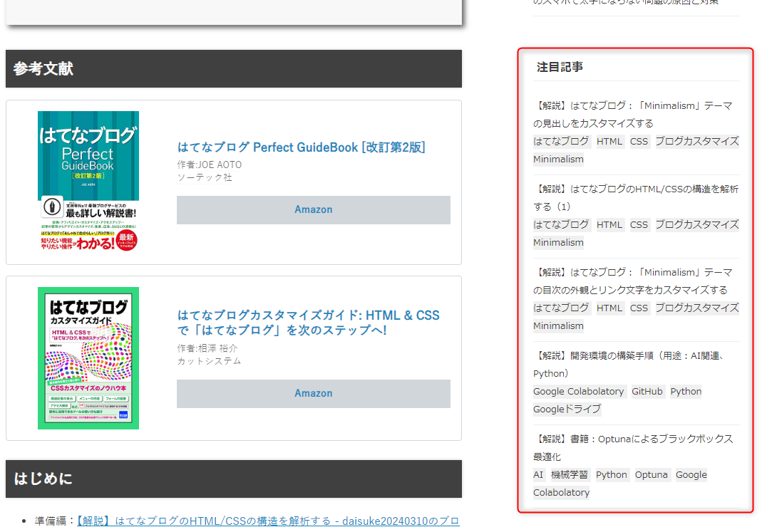
Task: Open article はてなブログのHTML/CSSの構造を解析する(1)
Action: 636,197
